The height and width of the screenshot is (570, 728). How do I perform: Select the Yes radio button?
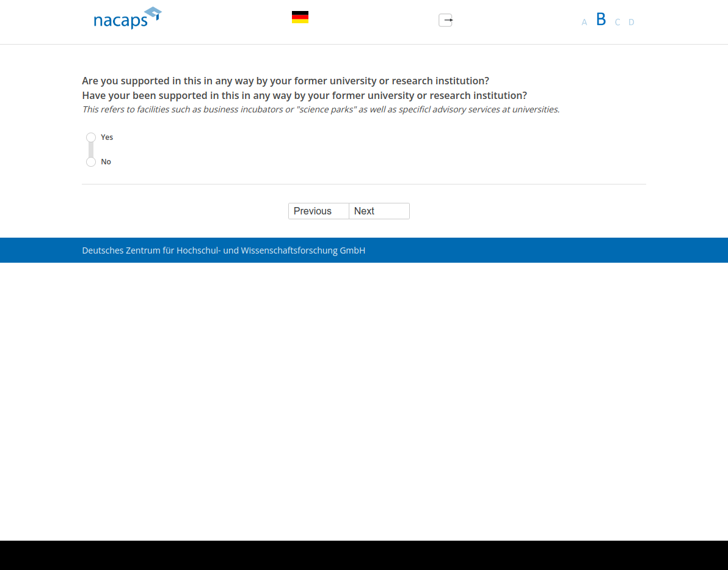click(91, 137)
